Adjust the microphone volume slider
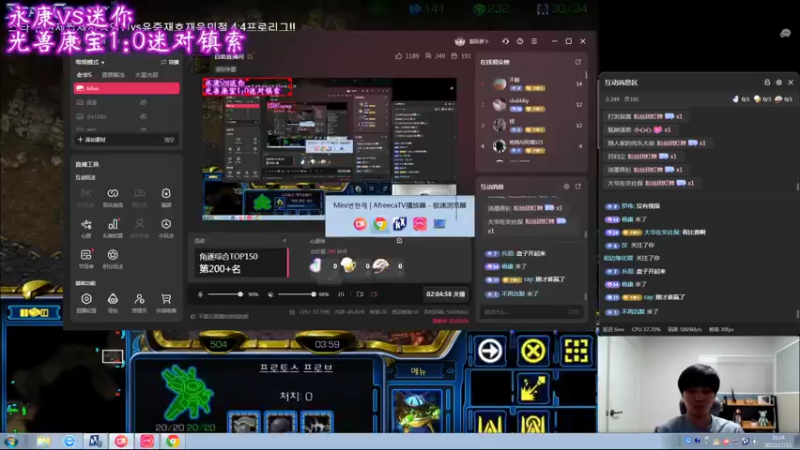The image size is (800, 450). coord(226,294)
